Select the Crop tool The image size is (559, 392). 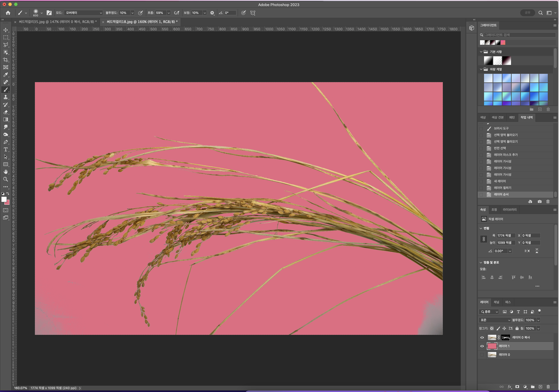coord(6,60)
